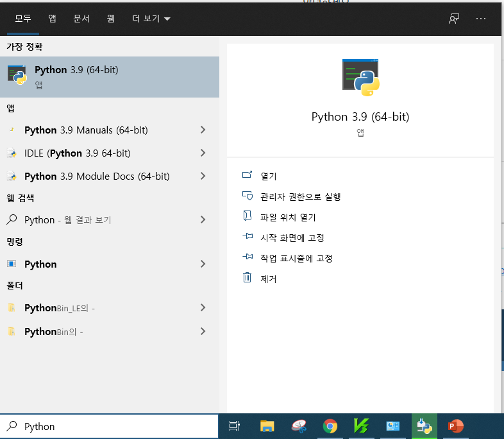Click the search box magnifier icon
Viewport: 504px width, 439px height.
click(x=12, y=426)
